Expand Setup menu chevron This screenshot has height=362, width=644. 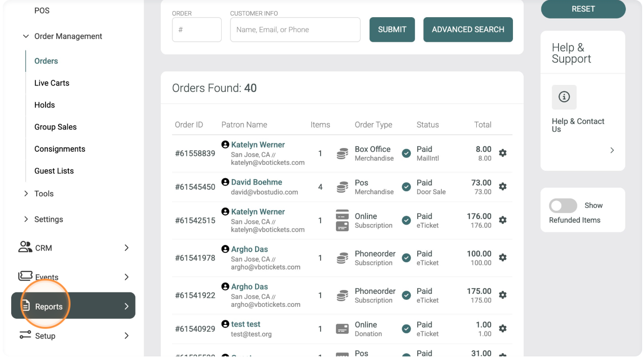126,336
